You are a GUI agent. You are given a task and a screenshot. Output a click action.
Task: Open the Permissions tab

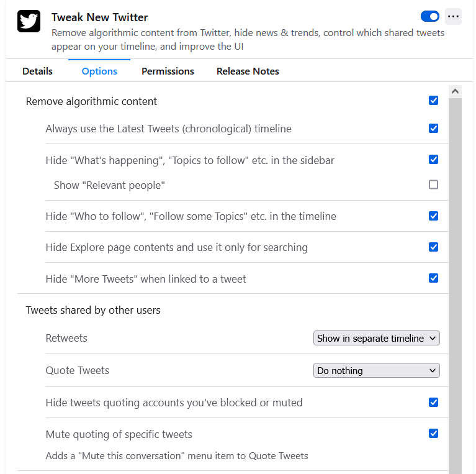pyautogui.click(x=168, y=71)
